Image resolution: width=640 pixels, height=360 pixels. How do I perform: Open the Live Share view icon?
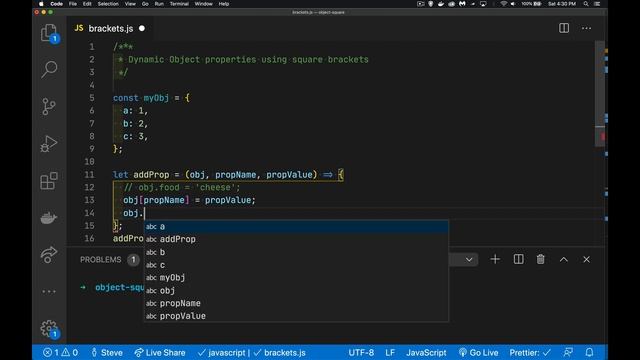49,255
